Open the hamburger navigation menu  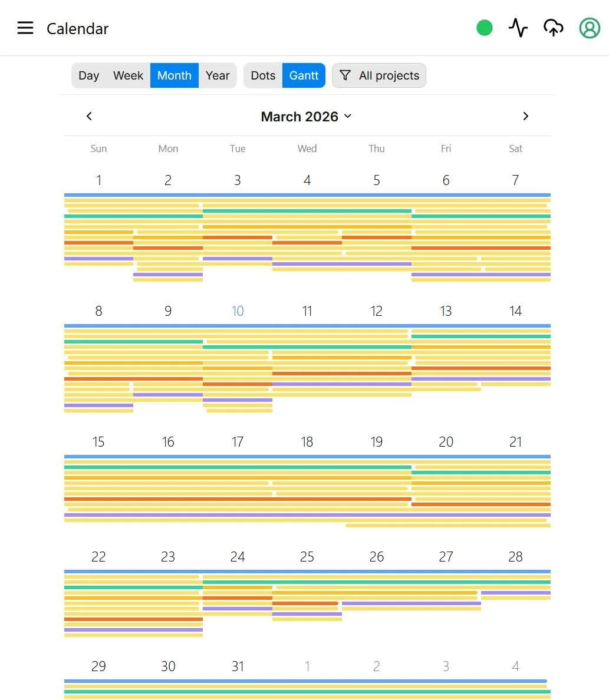(25, 28)
